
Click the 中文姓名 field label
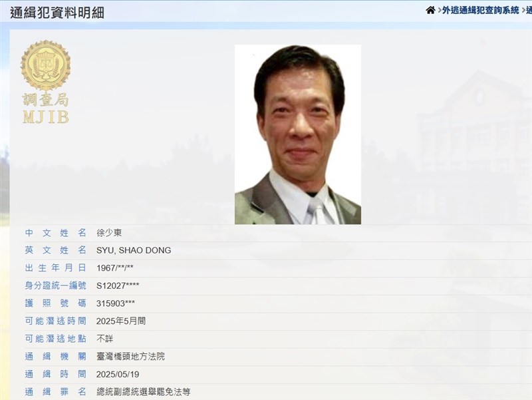tap(56, 233)
